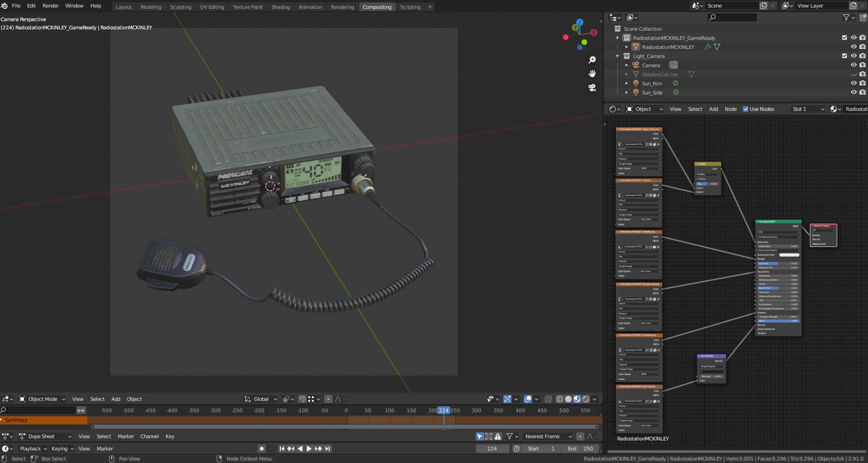Switch to wireframe viewport shading

(560, 399)
